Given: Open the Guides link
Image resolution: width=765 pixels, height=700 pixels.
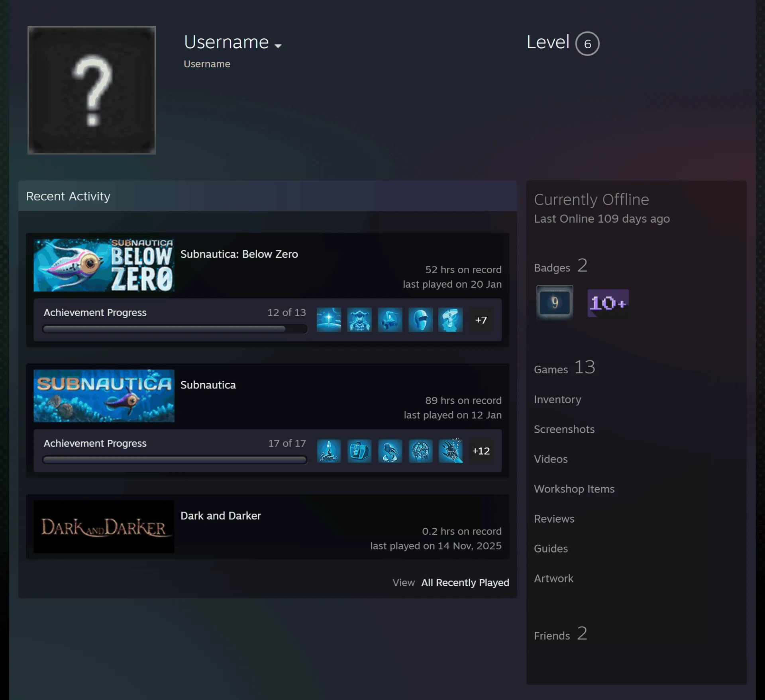Looking at the screenshot, I should click(x=551, y=549).
